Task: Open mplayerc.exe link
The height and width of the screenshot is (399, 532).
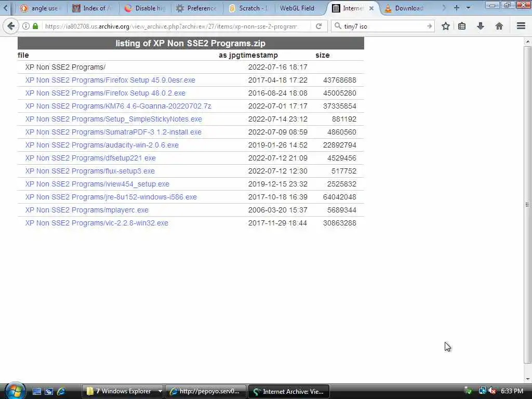Action: tap(87, 210)
